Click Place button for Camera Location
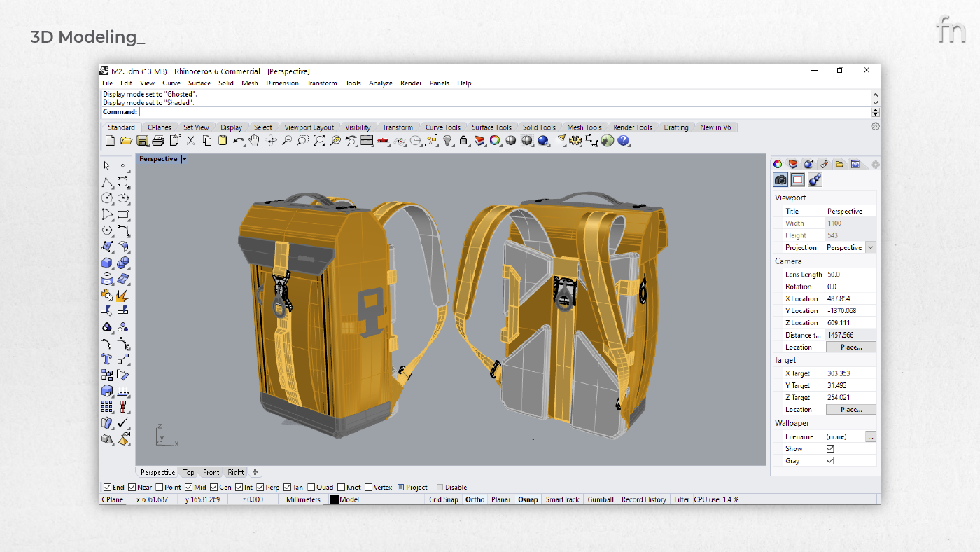Viewport: 980px width, 552px height. tap(850, 347)
